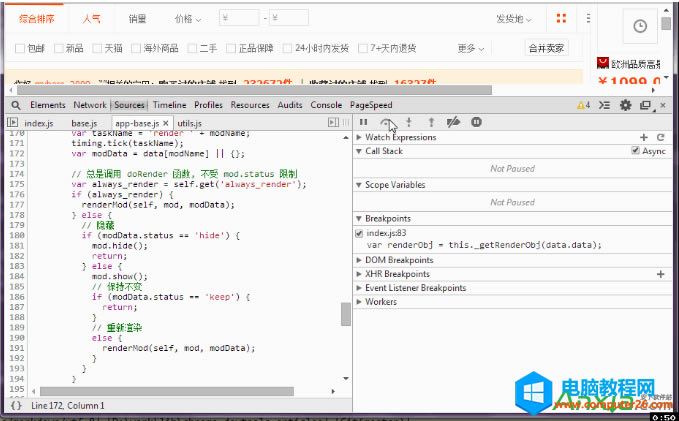Click the step into function icon
The image size is (679, 421).
[409, 122]
